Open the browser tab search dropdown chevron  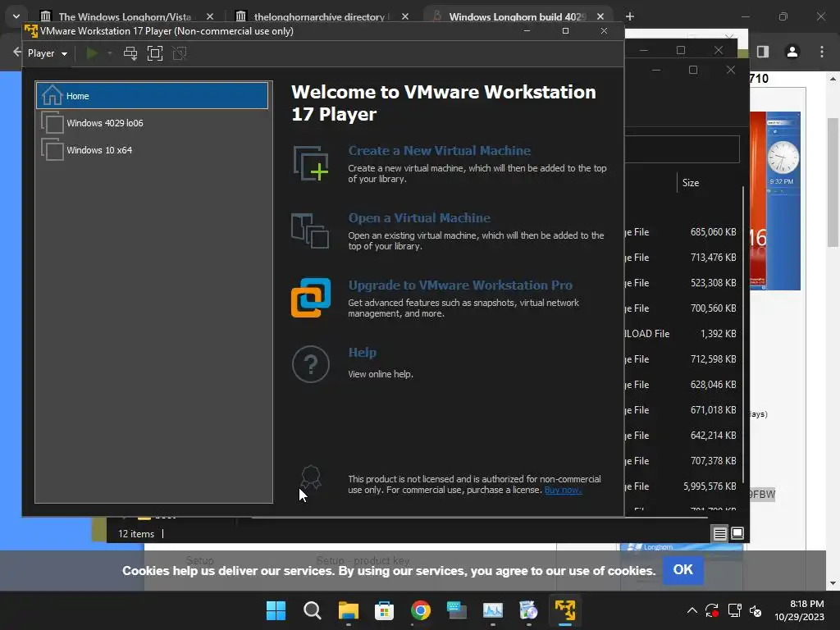pos(16,16)
